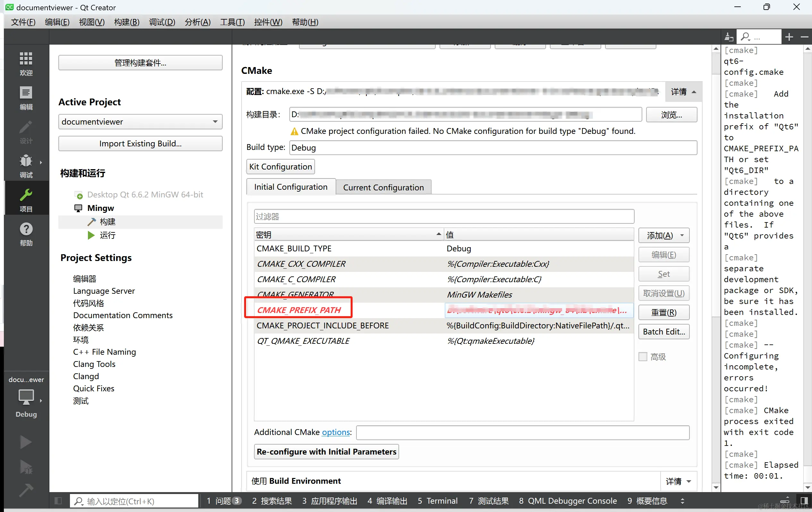Open the 4 编译输出 compile output pane
The width and height of the screenshot is (812, 512).
(x=387, y=501)
